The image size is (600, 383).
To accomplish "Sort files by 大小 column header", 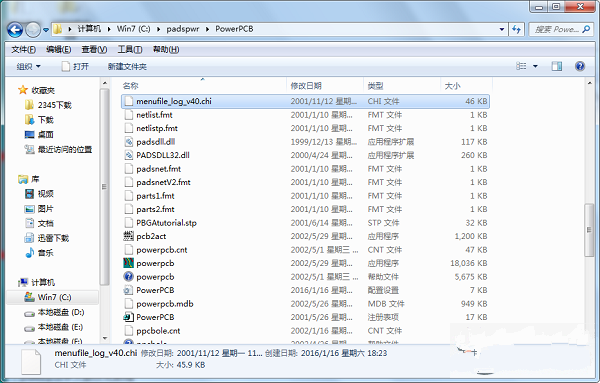I will click(452, 86).
